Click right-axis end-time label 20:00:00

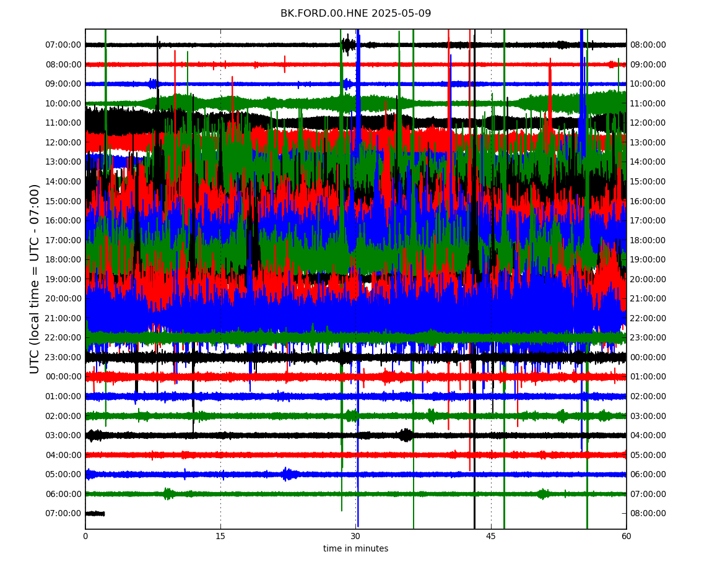click(648, 279)
